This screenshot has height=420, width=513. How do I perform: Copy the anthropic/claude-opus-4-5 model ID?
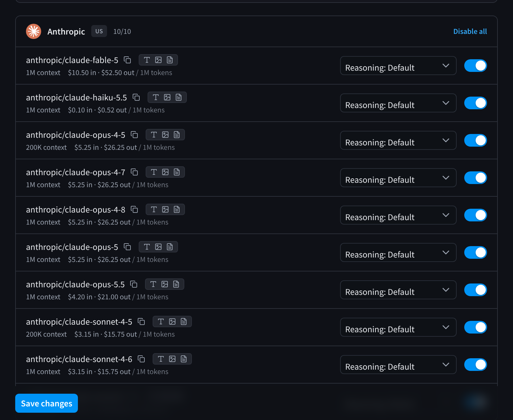[134, 135]
